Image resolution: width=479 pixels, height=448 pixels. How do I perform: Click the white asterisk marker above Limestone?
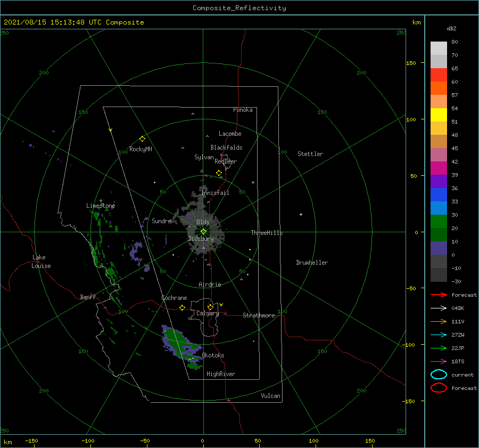[101, 201]
